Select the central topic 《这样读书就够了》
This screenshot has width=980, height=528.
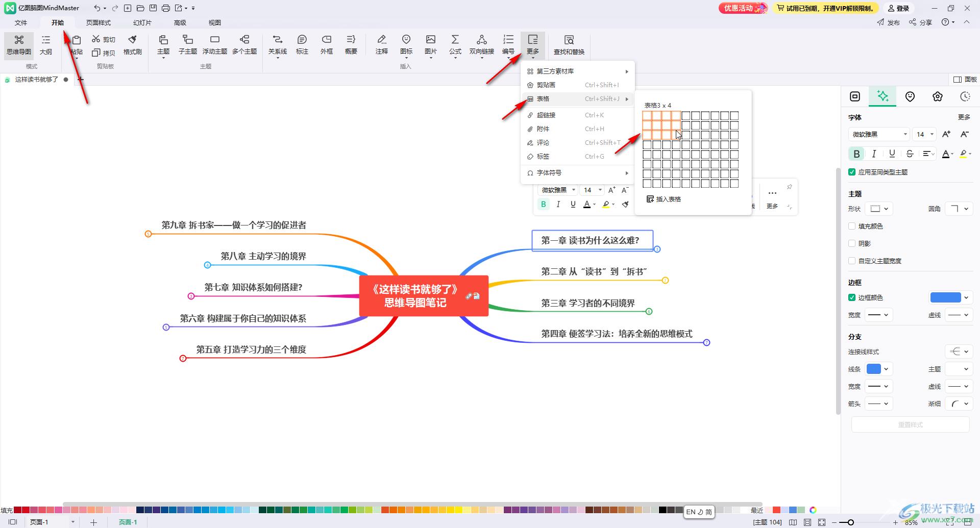tap(424, 296)
